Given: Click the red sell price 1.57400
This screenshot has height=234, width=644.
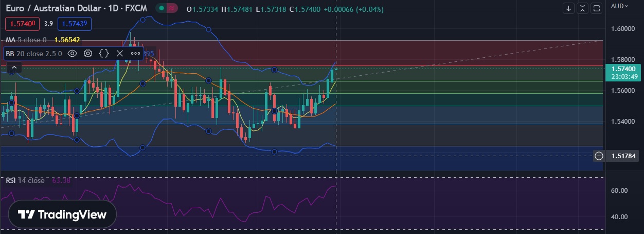Looking at the screenshot, I should coord(22,24).
